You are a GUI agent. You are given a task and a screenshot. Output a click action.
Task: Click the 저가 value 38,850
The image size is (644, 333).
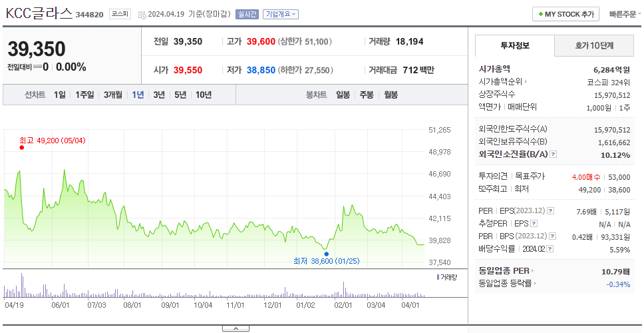(x=261, y=71)
